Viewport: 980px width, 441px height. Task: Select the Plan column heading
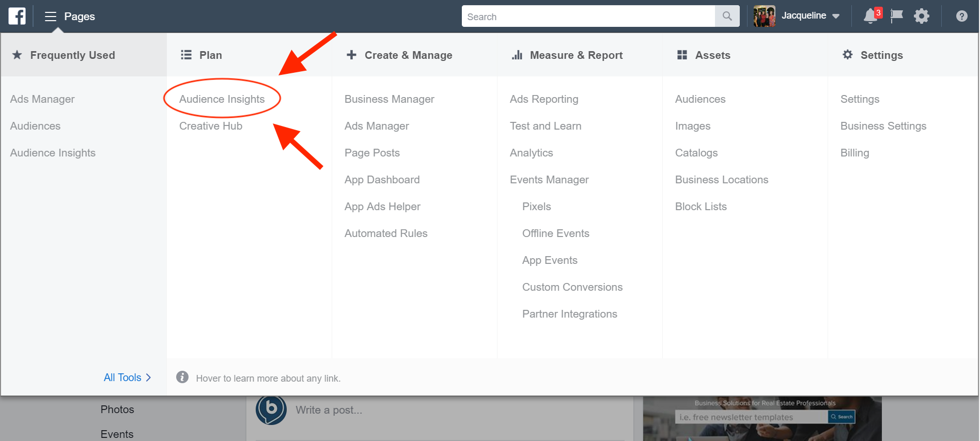[211, 55]
